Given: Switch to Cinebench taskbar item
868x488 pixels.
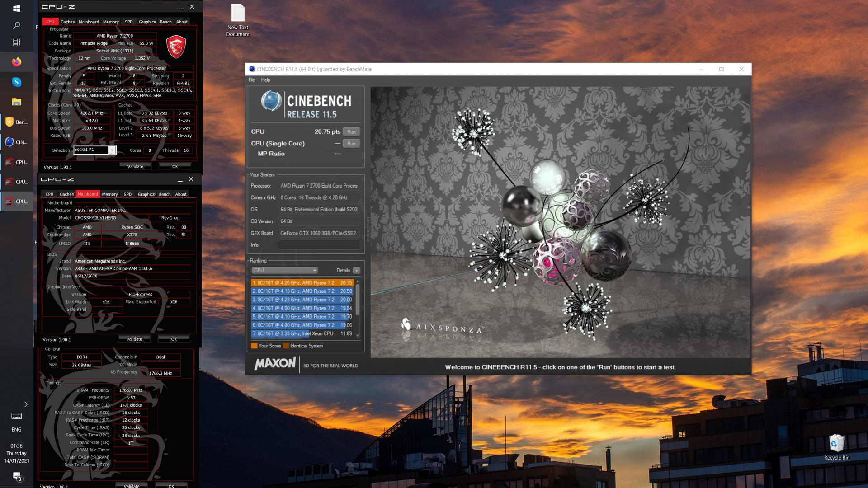Looking at the screenshot, I should click(x=16, y=142).
